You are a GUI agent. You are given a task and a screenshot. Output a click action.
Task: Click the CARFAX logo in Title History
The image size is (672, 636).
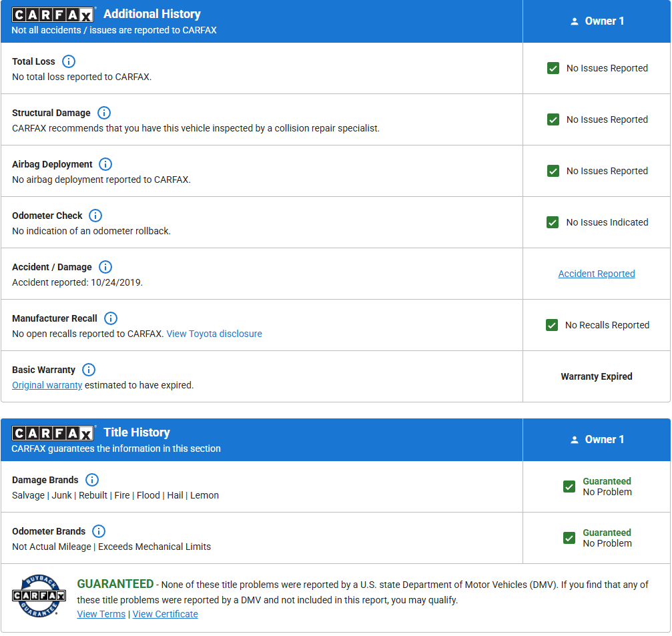pos(53,433)
